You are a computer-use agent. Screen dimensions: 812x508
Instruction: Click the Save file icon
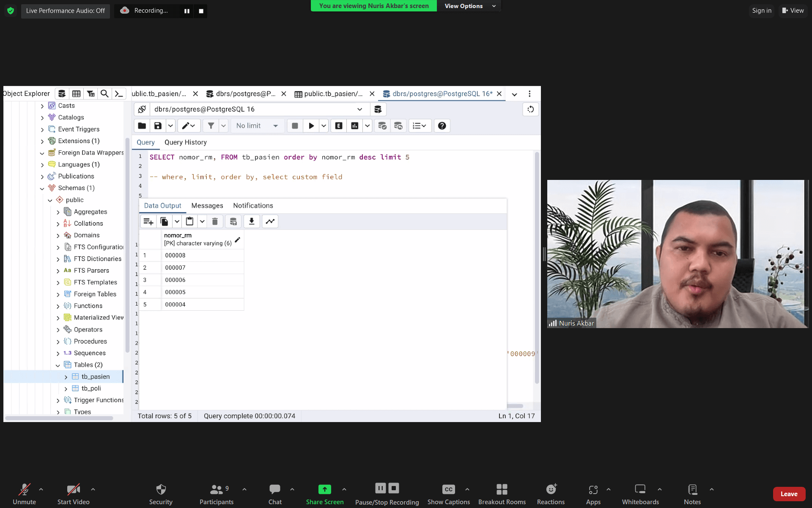(158, 125)
